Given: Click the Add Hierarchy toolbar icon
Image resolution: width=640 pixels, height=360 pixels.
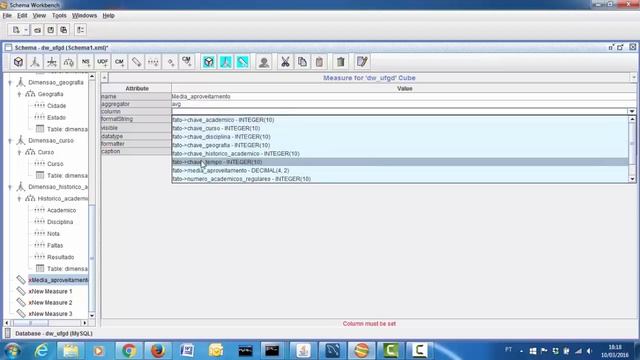Looking at the screenshot, I should point(69,62).
